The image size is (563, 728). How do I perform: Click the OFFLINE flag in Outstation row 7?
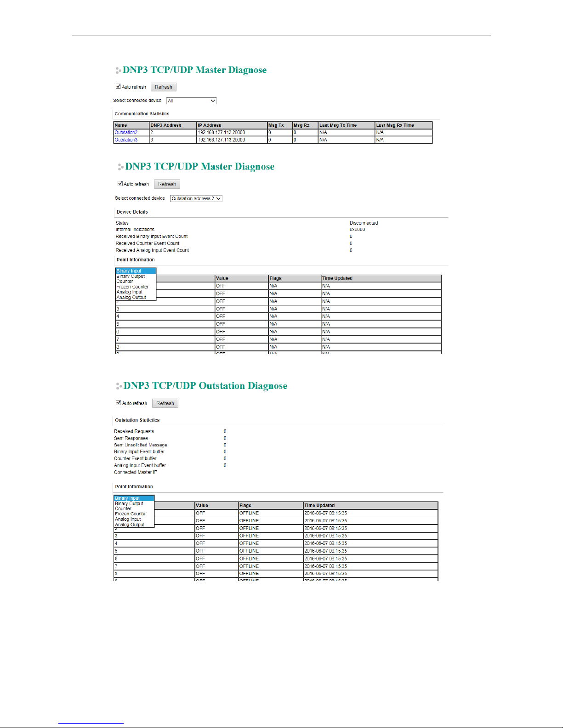(x=249, y=566)
